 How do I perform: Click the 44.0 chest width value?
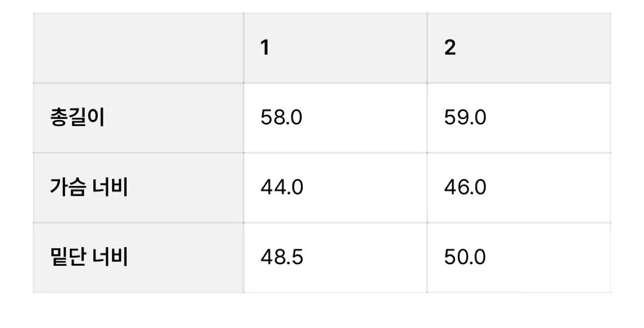click(x=282, y=188)
